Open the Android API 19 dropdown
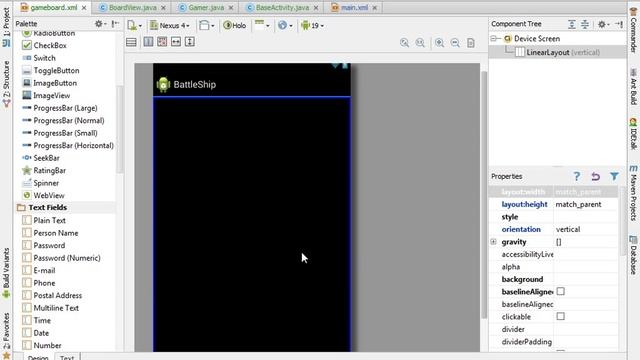 click(x=312, y=25)
